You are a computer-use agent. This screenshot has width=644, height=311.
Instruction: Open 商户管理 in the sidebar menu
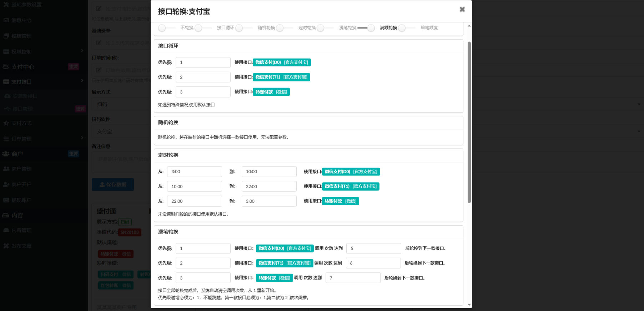pos(21,169)
